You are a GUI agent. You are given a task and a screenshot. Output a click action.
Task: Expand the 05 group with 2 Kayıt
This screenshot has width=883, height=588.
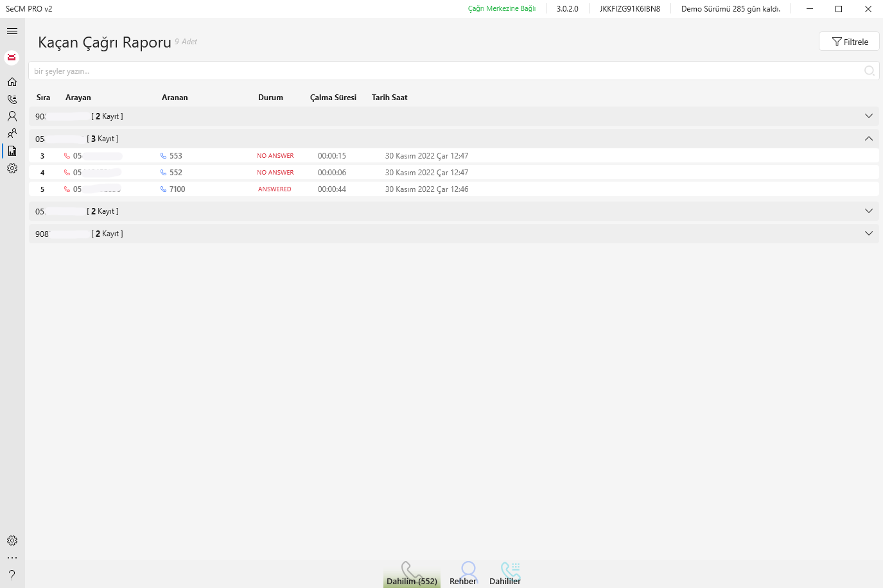[x=868, y=211]
